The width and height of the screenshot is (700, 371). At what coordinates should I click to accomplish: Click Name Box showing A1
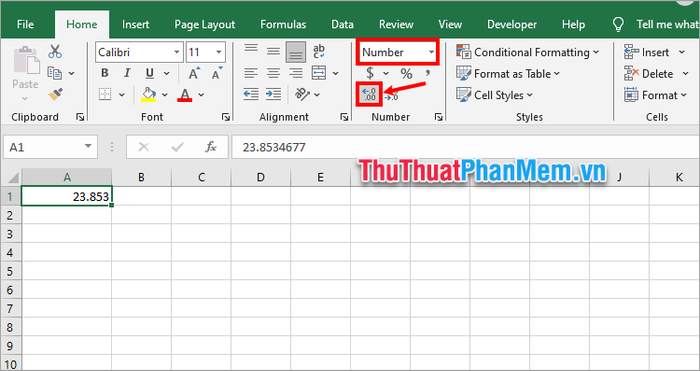click(50, 147)
